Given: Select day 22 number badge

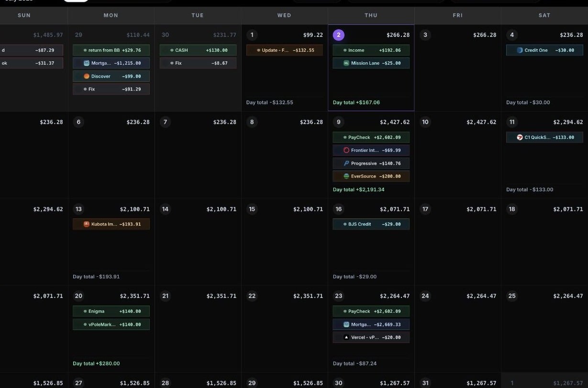Looking at the screenshot, I should click(252, 296).
